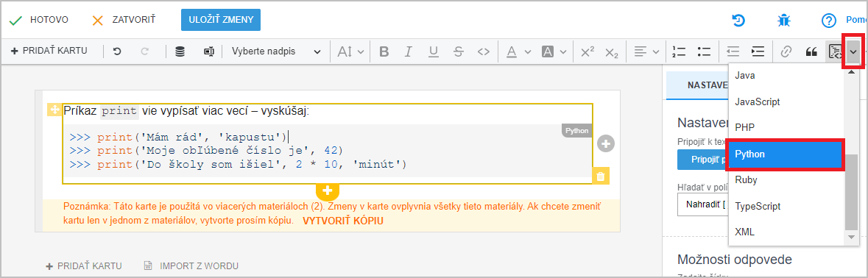Click the code line with number 42

[x=206, y=150]
